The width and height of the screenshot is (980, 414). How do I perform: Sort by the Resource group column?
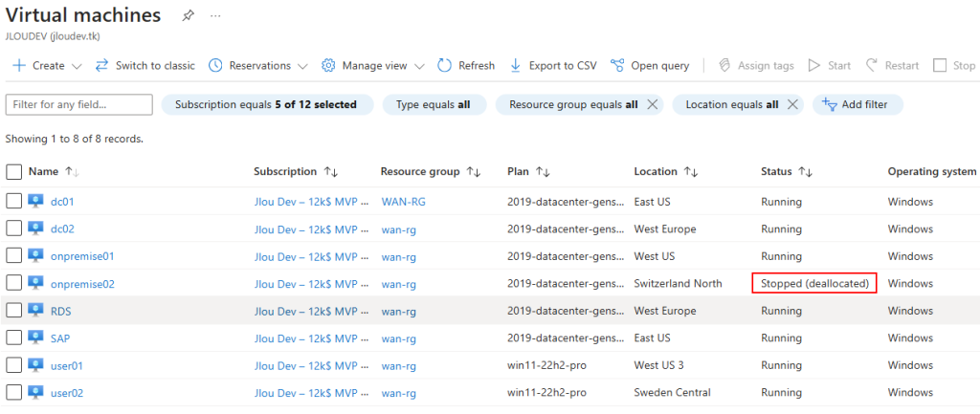pos(474,172)
